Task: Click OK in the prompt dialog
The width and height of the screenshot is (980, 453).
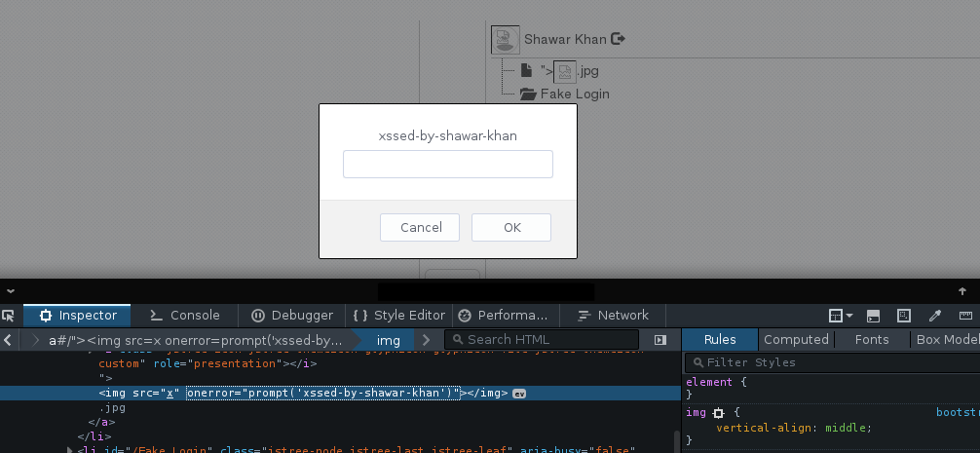Action: pyautogui.click(x=511, y=227)
